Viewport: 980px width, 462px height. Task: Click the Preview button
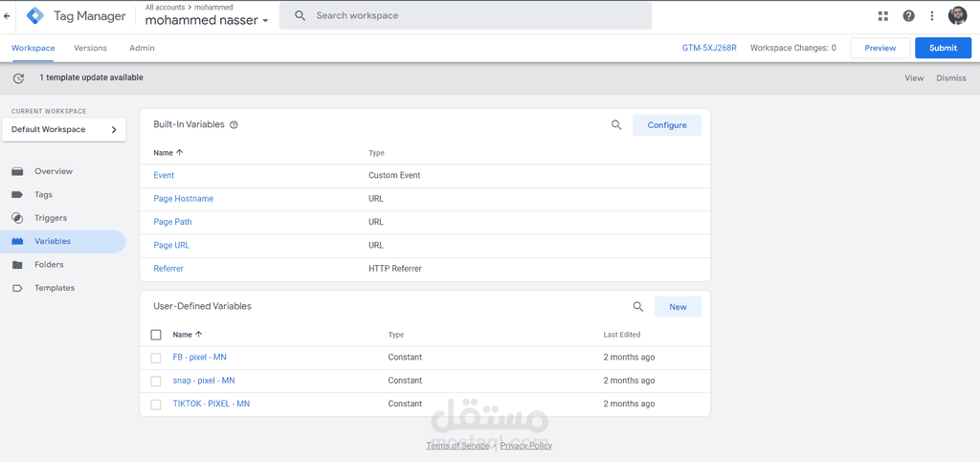[880, 48]
